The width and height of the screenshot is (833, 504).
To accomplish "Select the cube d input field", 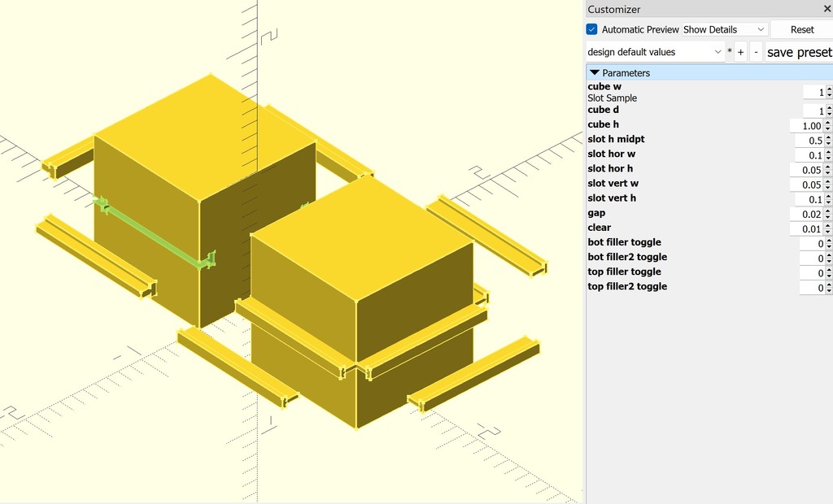I will pos(812,110).
